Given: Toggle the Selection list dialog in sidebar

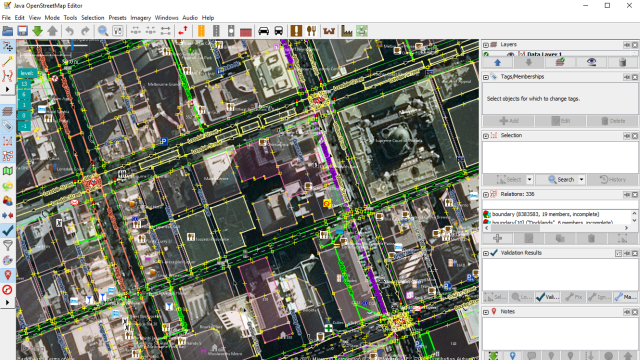Looking at the screenshot, I should point(8,141).
